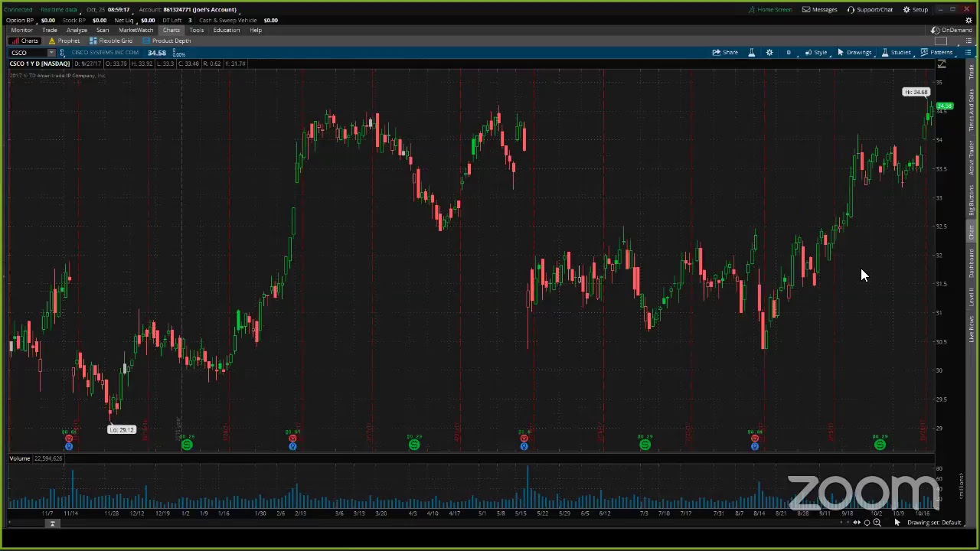This screenshot has height=551, width=980.
Task: Open the Big Buttons sidebar tab
Action: [972, 201]
